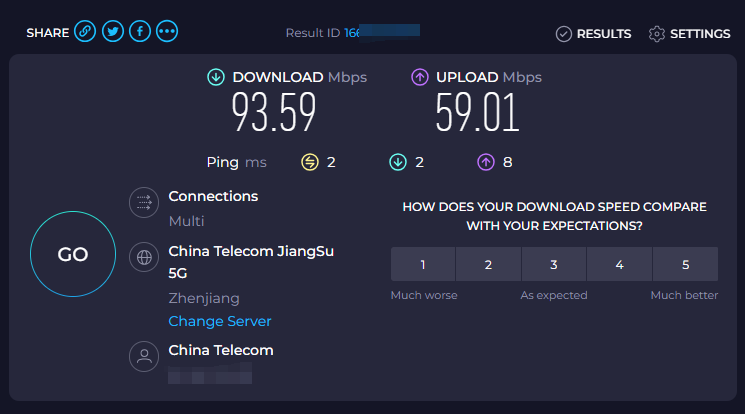Click the upload arrow icon
The image size is (745, 414).
(x=420, y=77)
